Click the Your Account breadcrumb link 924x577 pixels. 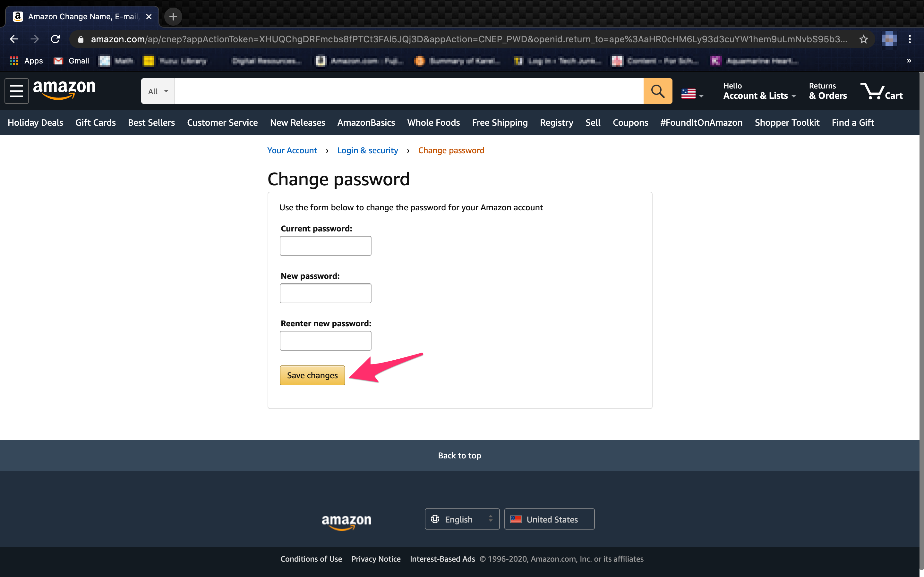coord(291,150)
